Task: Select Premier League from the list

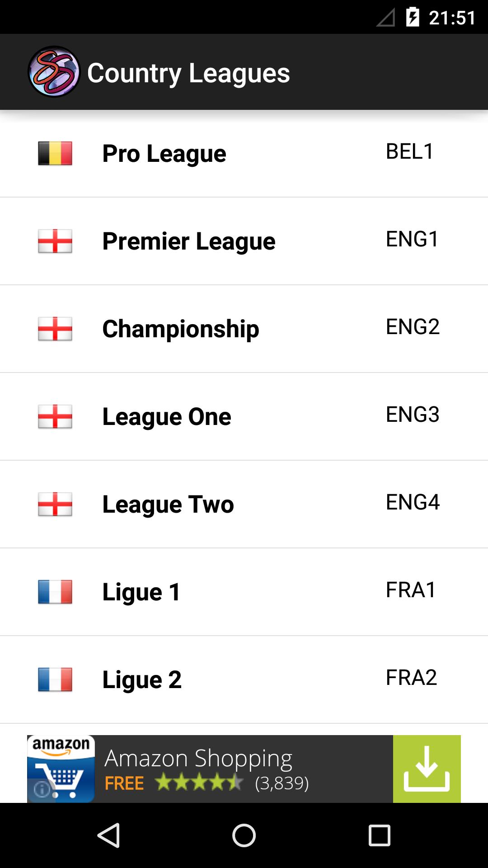Action: click(x=188, y=241)
